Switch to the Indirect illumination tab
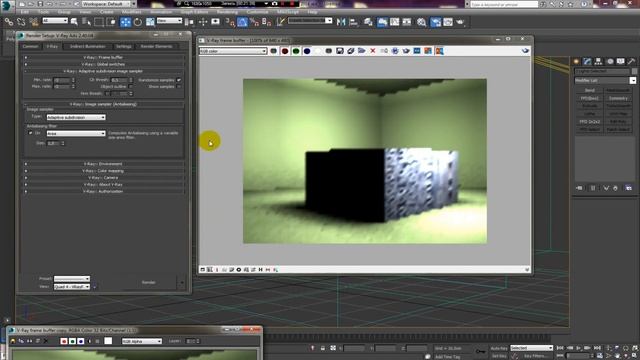Viewport: 640px width, 360px height. coord(87,47)
